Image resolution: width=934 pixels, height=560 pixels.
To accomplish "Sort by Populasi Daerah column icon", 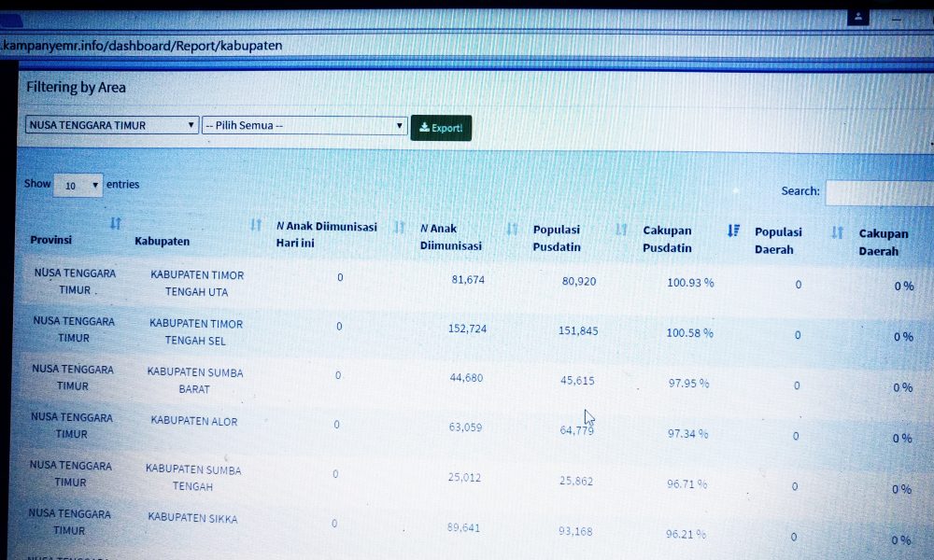I will 838,232.
